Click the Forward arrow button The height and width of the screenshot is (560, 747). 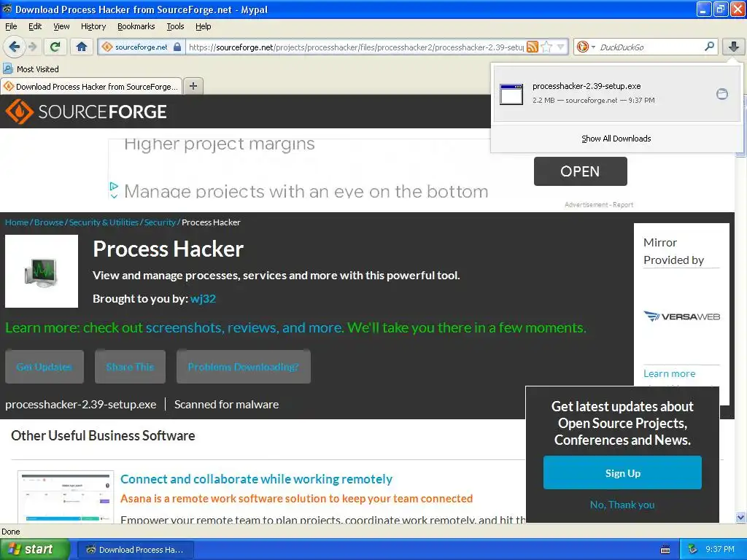[x=32, y=47]
